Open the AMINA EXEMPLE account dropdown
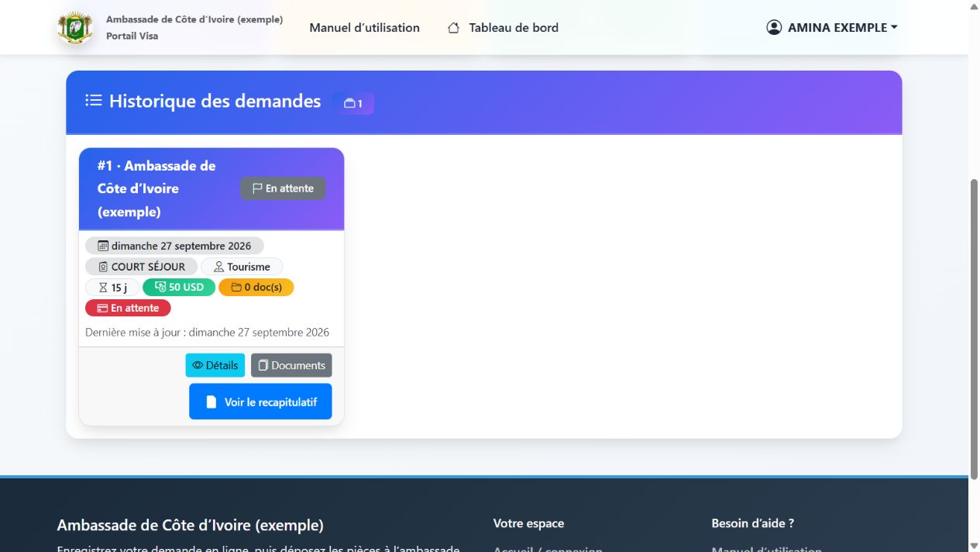 (832, 27)
